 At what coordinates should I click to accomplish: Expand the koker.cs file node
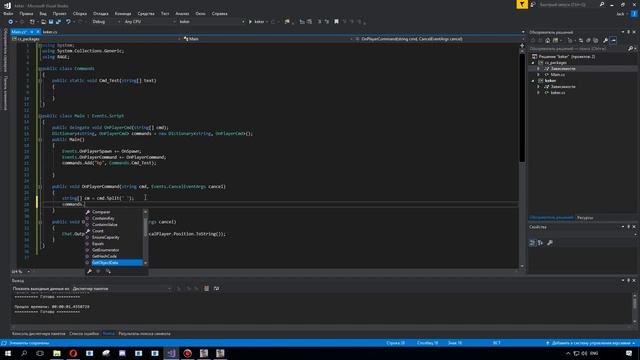tap(538, 93)
